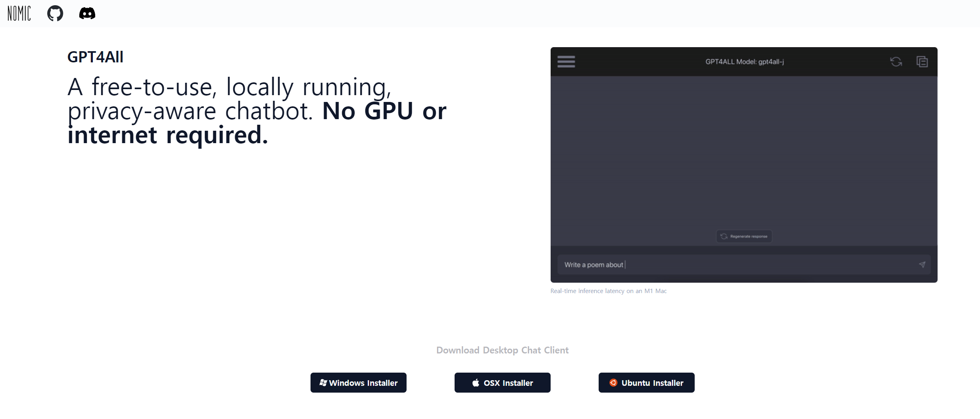Screen dimensions: 980x419
Task: Click the Regenerate response button
Action: (x=744, y=236)
